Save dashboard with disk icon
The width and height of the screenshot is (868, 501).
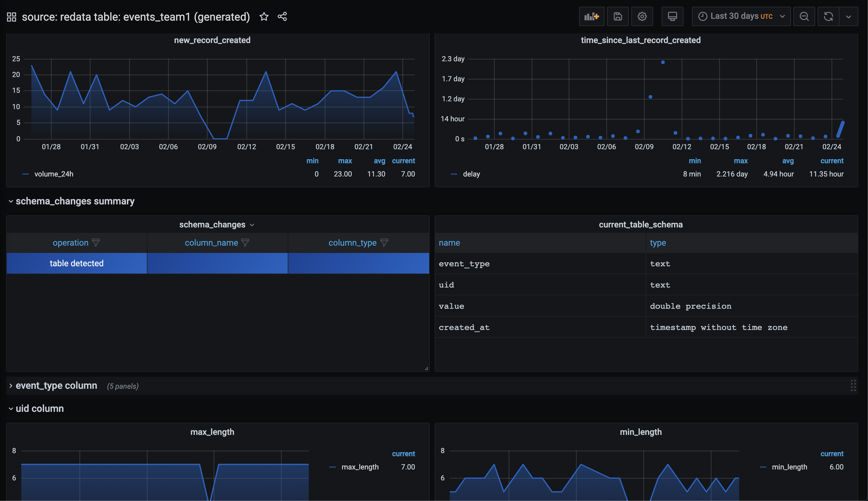click(x=618, y=16)
